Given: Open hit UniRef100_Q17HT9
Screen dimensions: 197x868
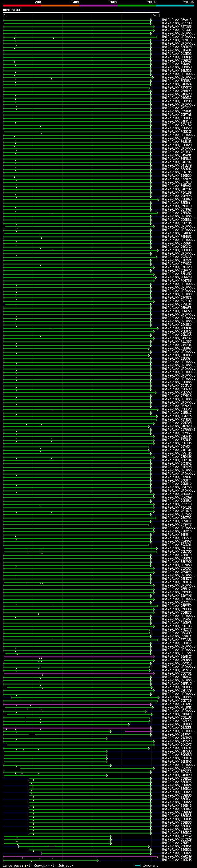Looking at the screenshot, I should pyautogui.click(x=177, y=40).
